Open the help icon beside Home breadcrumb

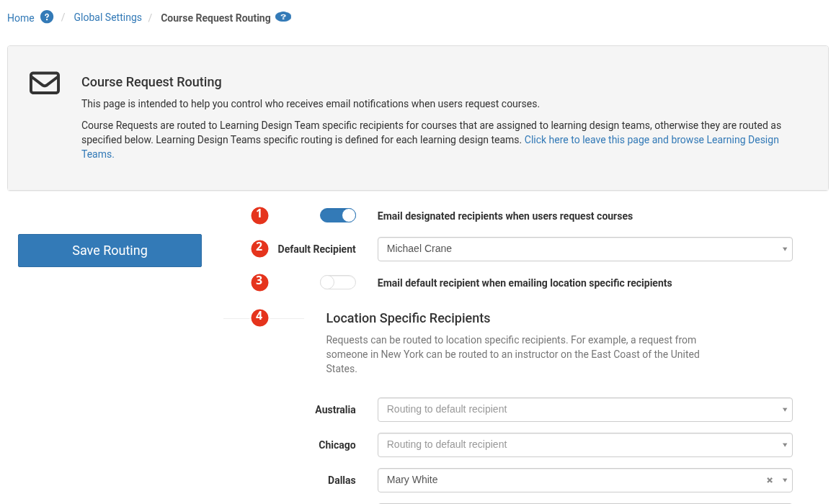47,17
